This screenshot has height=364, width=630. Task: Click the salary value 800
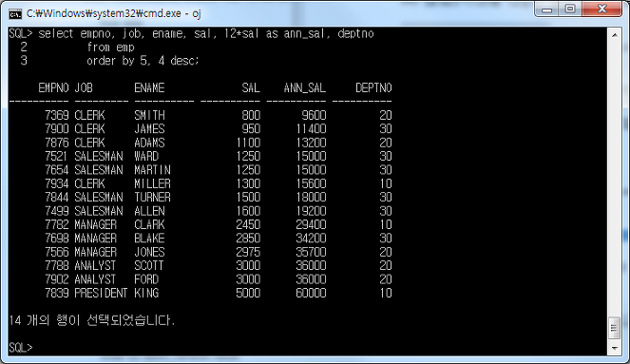[251, 115]
